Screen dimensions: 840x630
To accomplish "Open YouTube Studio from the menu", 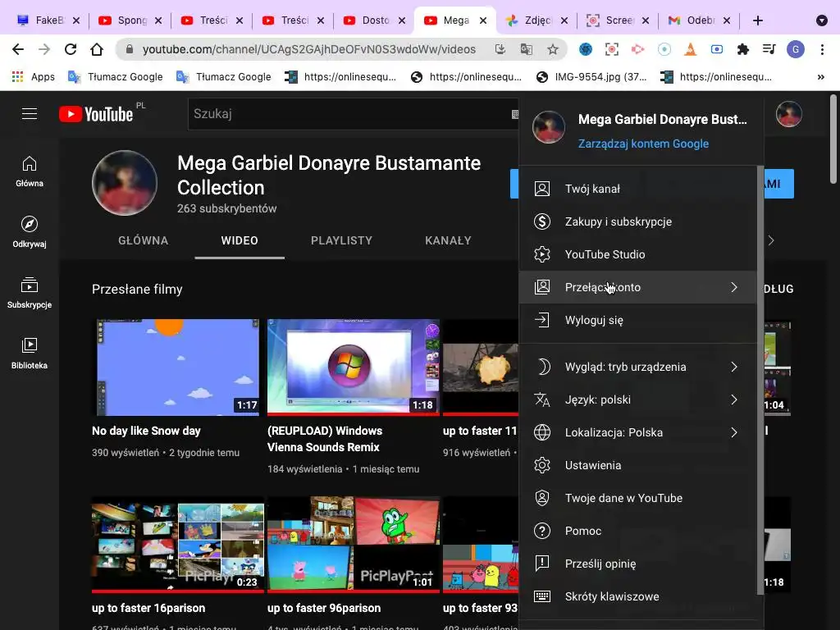I will 637,254.
